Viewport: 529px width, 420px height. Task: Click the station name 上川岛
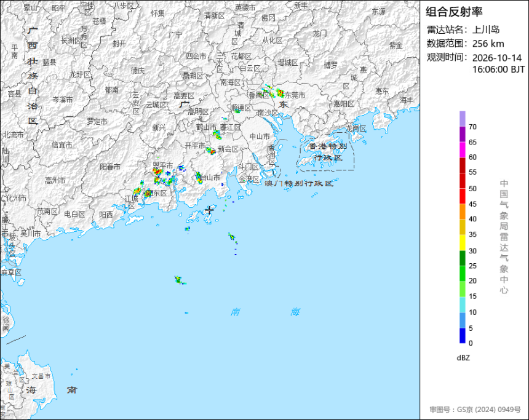point(485,30)
